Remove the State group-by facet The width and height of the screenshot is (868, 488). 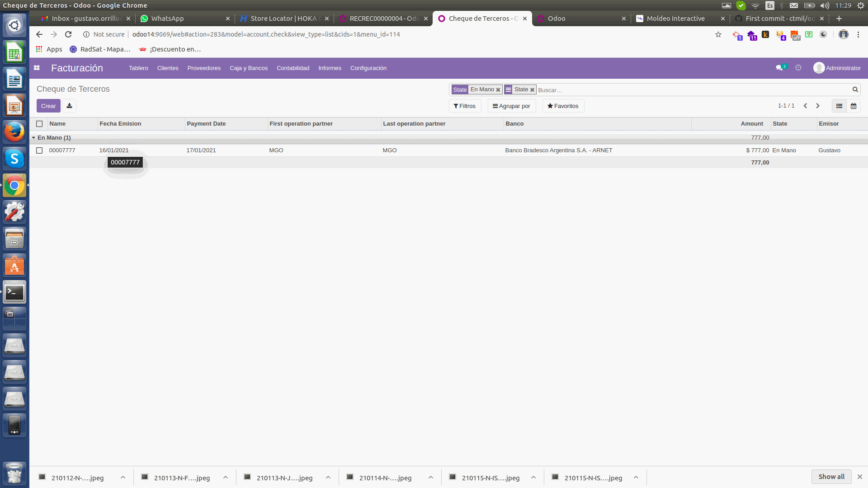(x=532, y=90)
